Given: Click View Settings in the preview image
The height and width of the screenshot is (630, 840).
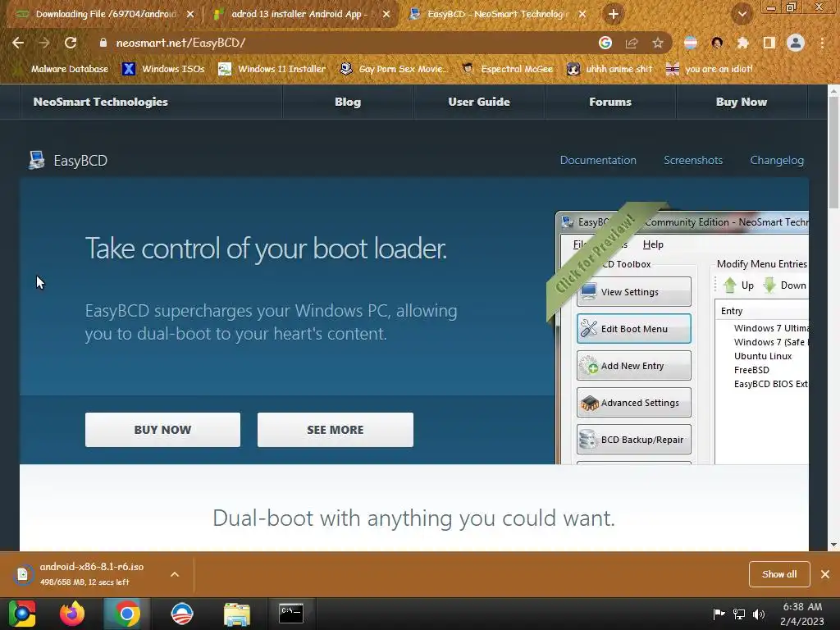Looking at the screenshot, I should tap(634, 292).
